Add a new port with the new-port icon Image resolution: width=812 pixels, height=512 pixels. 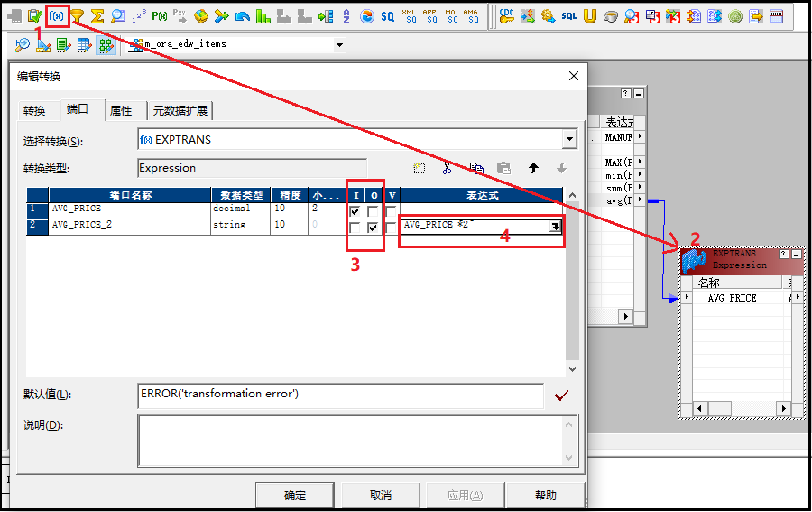(x=419, y=168)
